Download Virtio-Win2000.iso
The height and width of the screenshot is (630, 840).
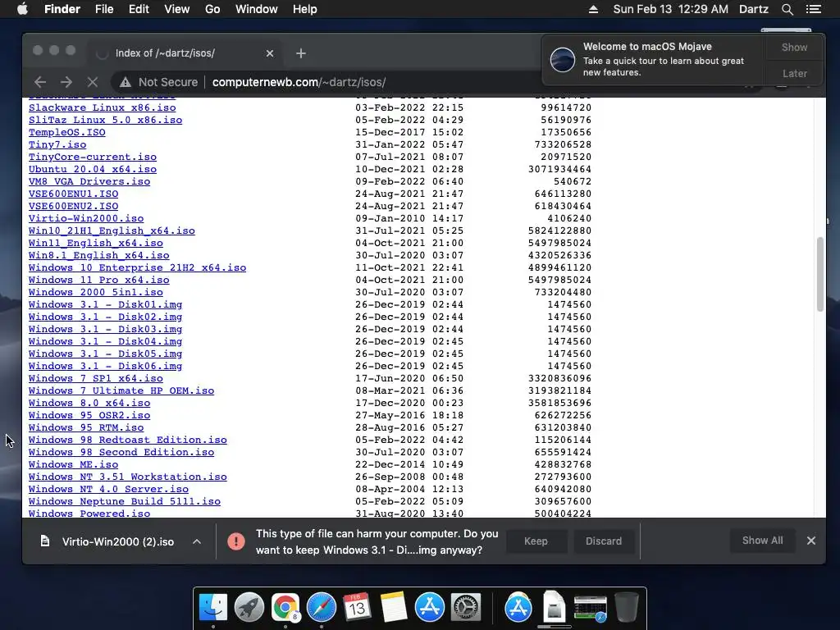[x=86, y=218]
